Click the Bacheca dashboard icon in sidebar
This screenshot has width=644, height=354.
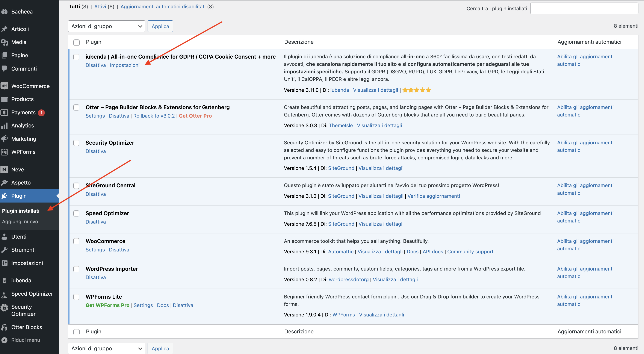click(4, 12)
